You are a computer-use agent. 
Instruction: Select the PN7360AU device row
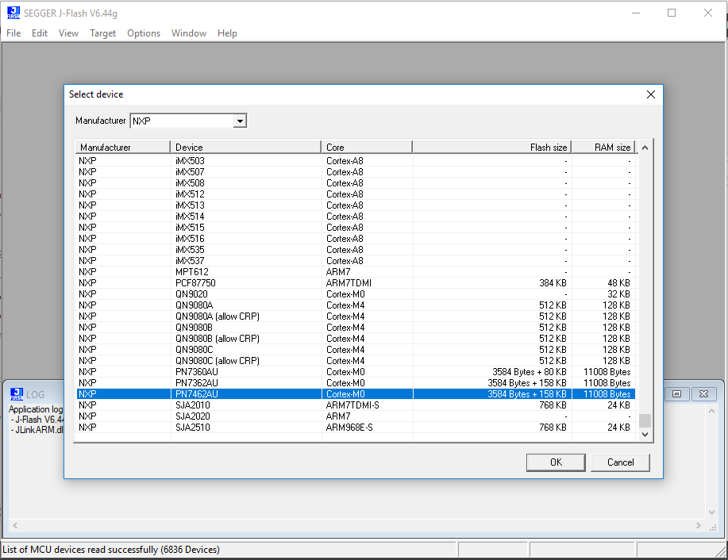(x=356, y=372)
